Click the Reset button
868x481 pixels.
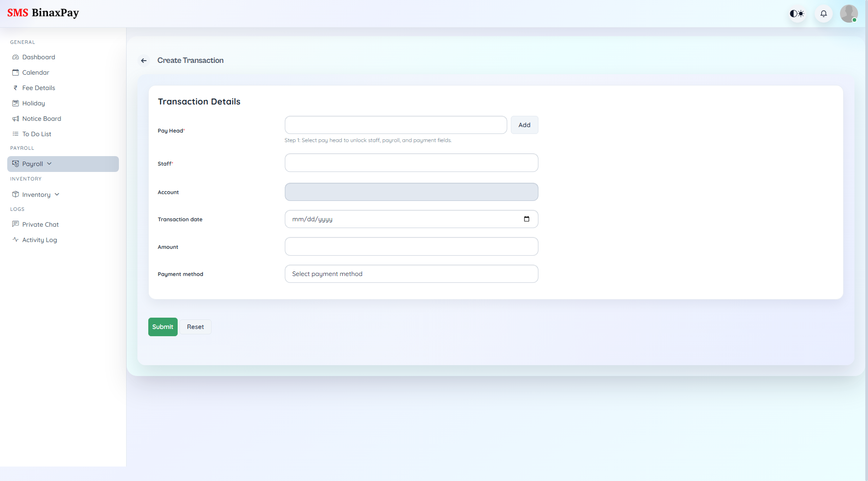(x=195, y=327)
